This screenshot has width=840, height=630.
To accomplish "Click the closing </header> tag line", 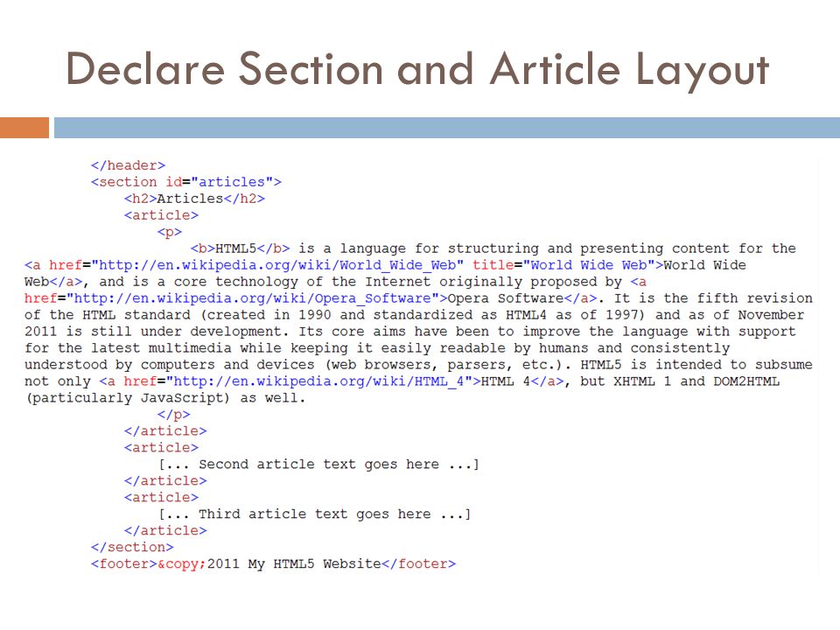I will (128, 165).
